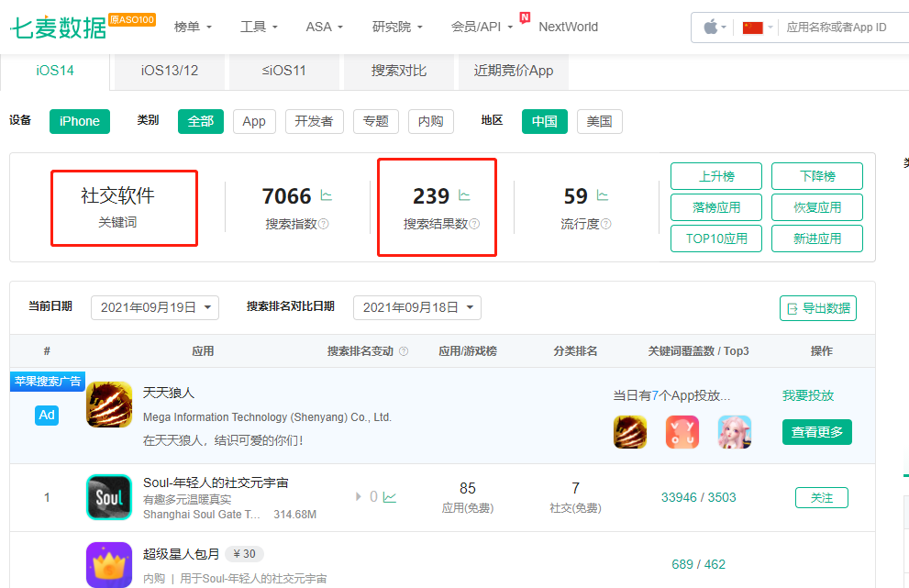
Task: Click the blue Ad badge
Action: coord(47,416)
